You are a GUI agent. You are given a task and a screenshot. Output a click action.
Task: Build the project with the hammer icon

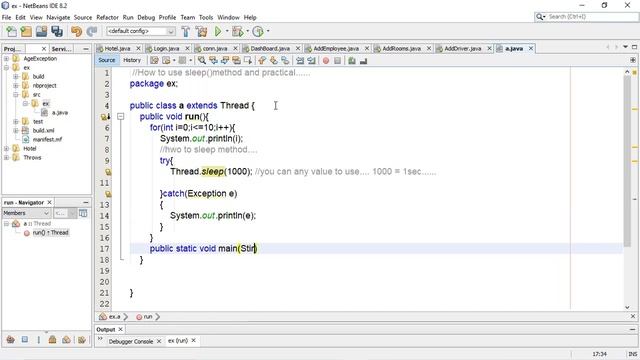[186, 31]
